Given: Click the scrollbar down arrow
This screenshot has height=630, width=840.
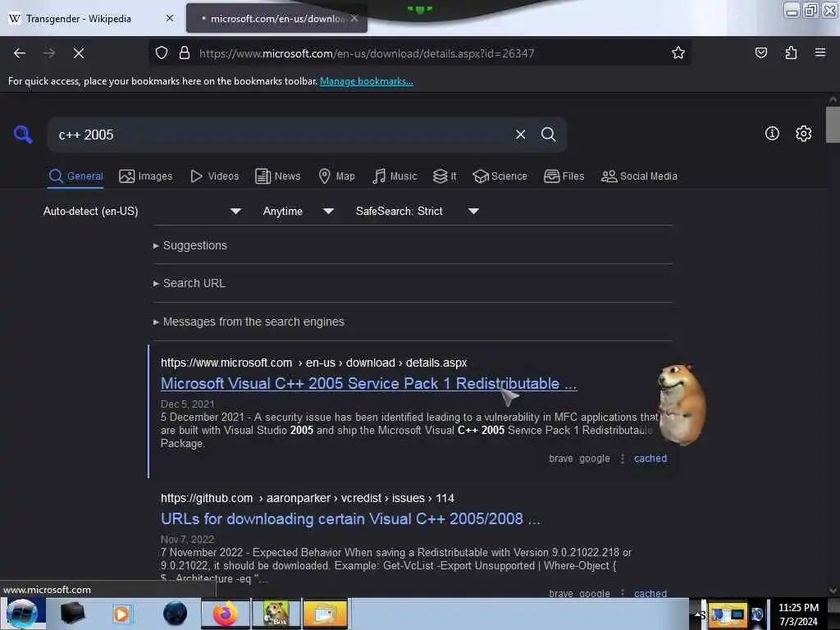Looking at the screenshot, I should 833,591.
